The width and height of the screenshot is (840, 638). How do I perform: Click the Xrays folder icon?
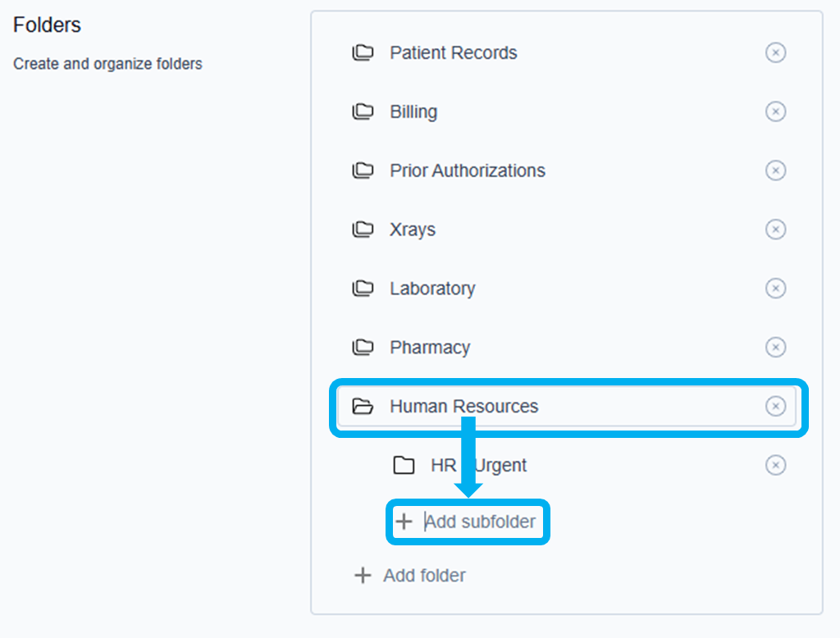coord(363,230)
